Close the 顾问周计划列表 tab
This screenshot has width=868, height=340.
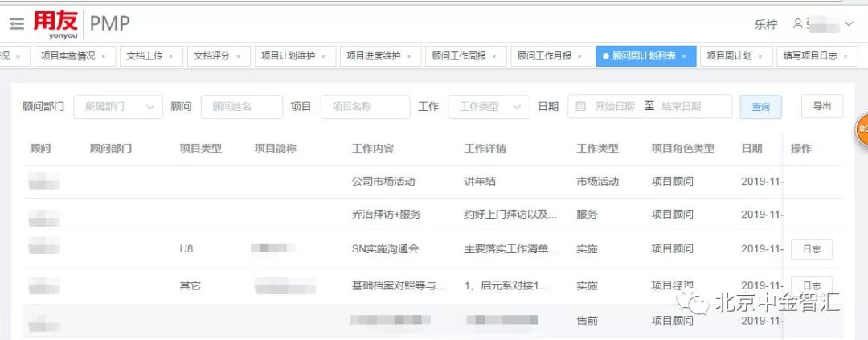[684, 56]
